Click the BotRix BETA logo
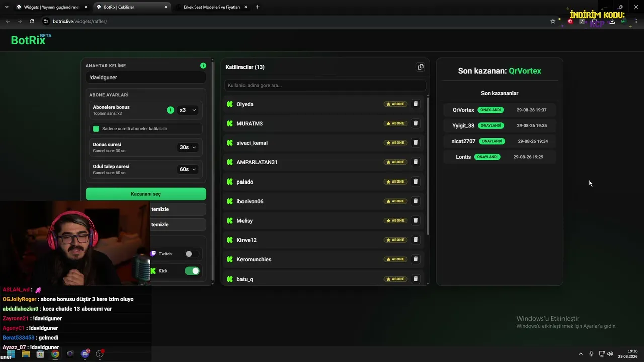 31,40
